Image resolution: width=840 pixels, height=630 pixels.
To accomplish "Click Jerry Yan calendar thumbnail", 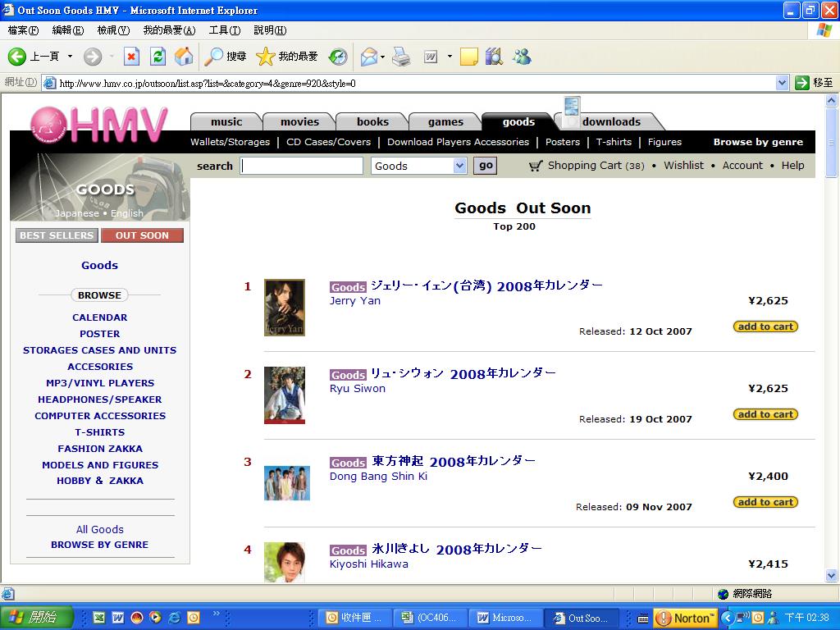I will click(285, 308).
